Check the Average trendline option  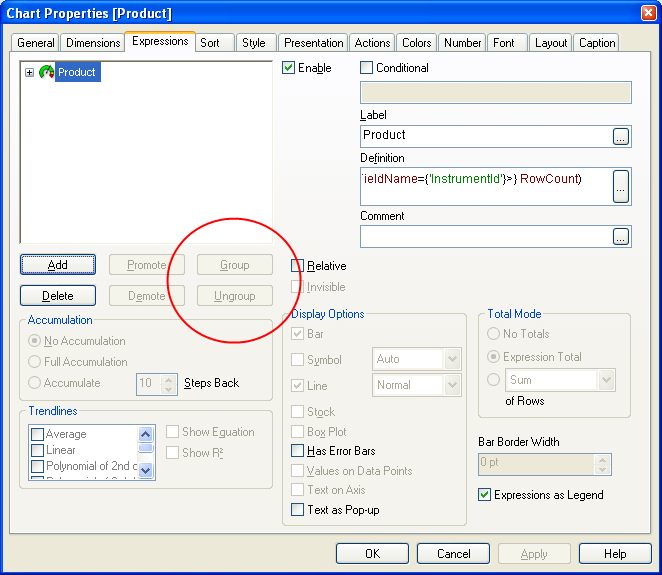point(38,434)
